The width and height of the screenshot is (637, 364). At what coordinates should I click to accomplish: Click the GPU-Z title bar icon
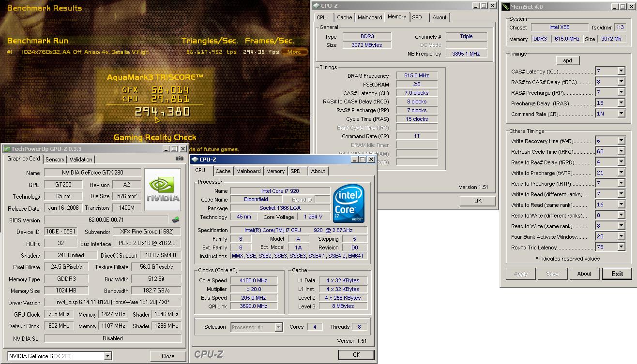[7, 149]
